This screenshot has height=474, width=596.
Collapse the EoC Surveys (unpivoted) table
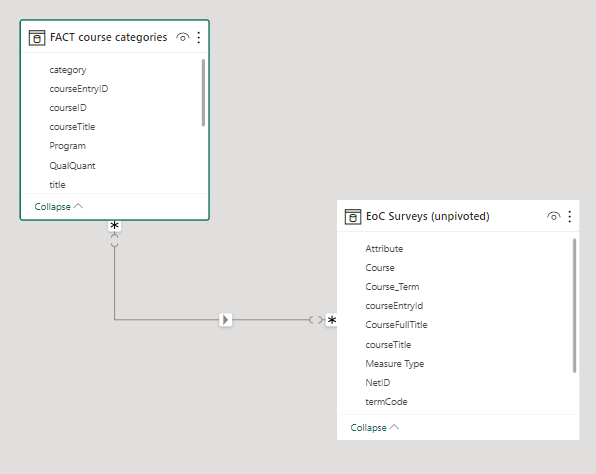pos(374,428)
